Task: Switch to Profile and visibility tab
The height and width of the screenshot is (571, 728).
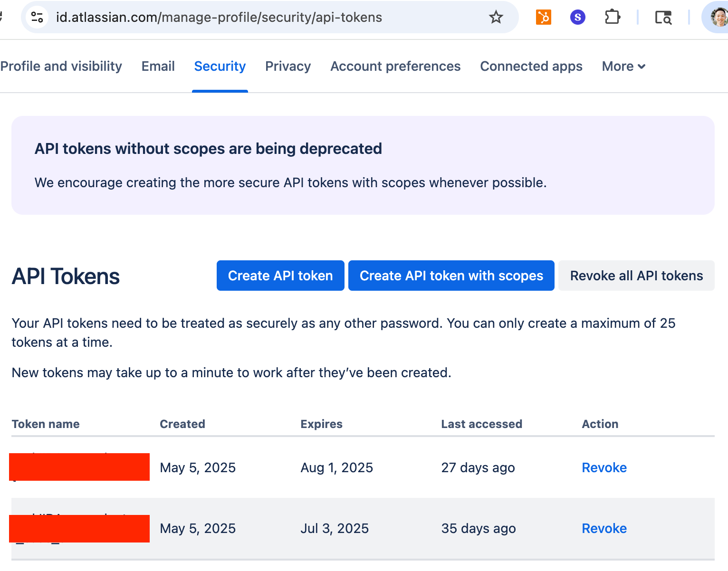Action: pos(61,67)
